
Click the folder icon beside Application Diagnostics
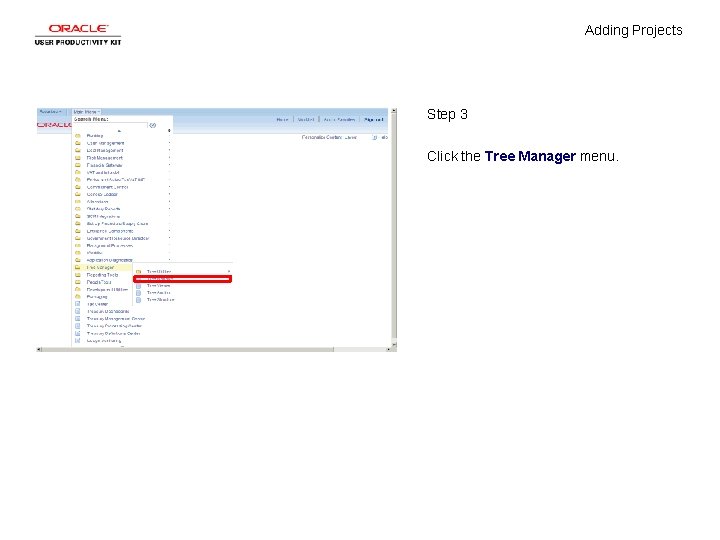(x=78, y=260)
